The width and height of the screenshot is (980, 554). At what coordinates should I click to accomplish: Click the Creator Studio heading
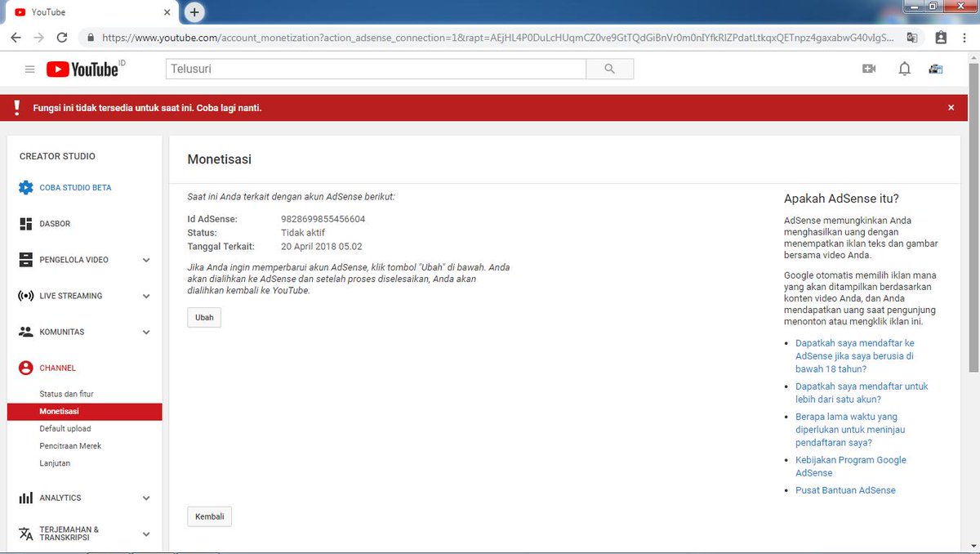(57, 156)
